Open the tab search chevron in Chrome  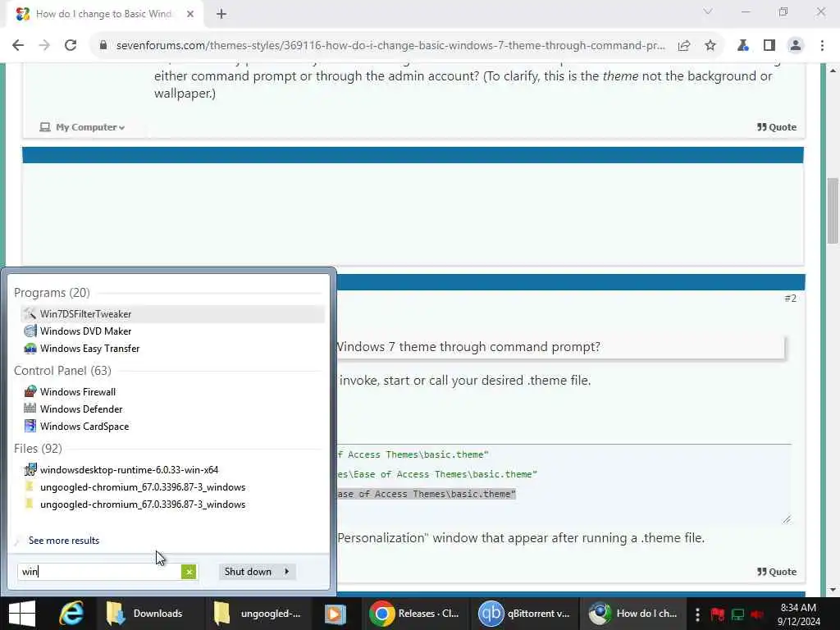pos(708,11)
